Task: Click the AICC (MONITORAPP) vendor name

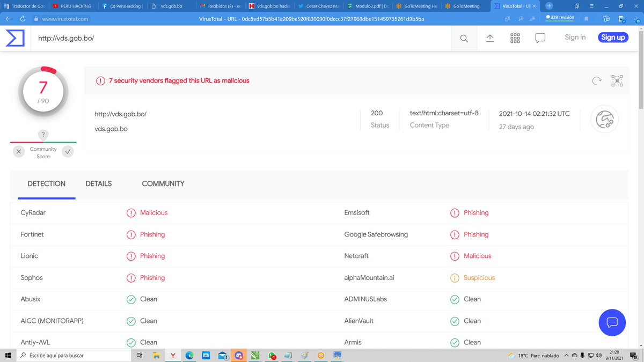Action: point(52,321)
